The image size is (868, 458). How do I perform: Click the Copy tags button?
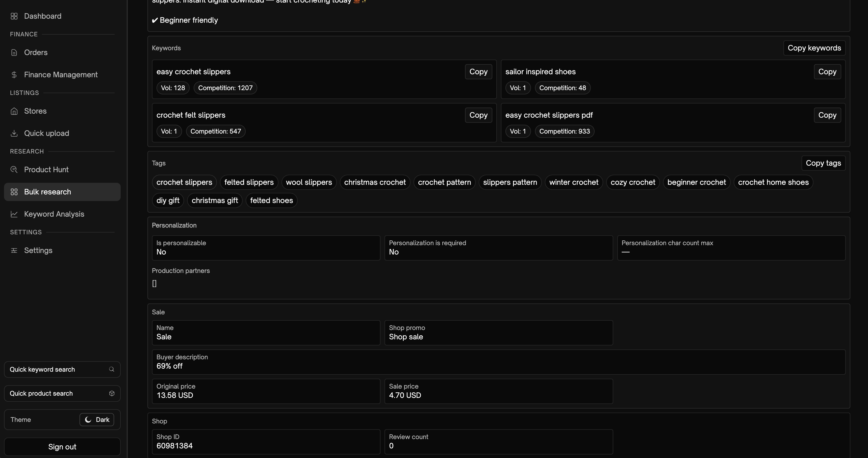[x=823, y=163]
